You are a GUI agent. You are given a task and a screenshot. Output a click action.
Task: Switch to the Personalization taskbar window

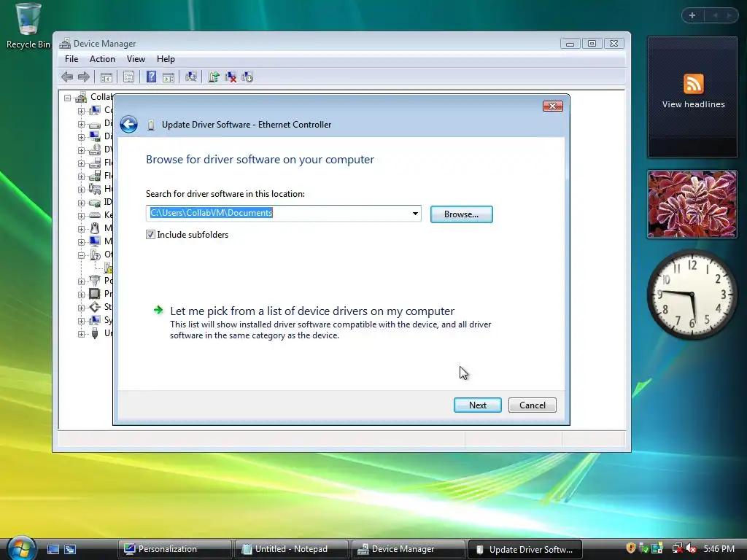coord(175,549)
